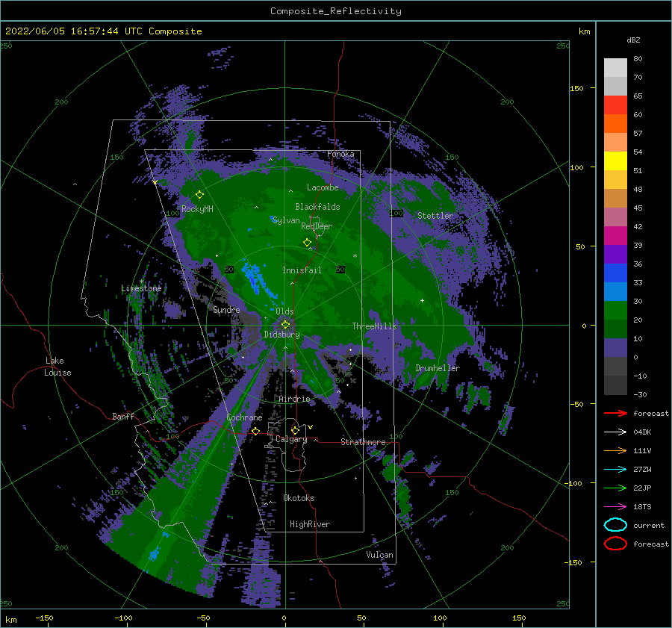Select the magenta 18TS arrow legend entry

point(615,506)
